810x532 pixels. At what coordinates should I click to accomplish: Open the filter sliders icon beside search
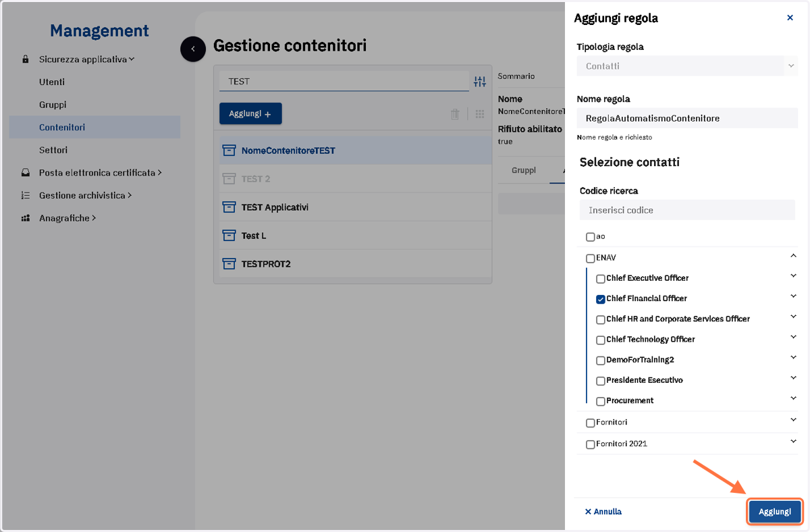click(480, 82)
